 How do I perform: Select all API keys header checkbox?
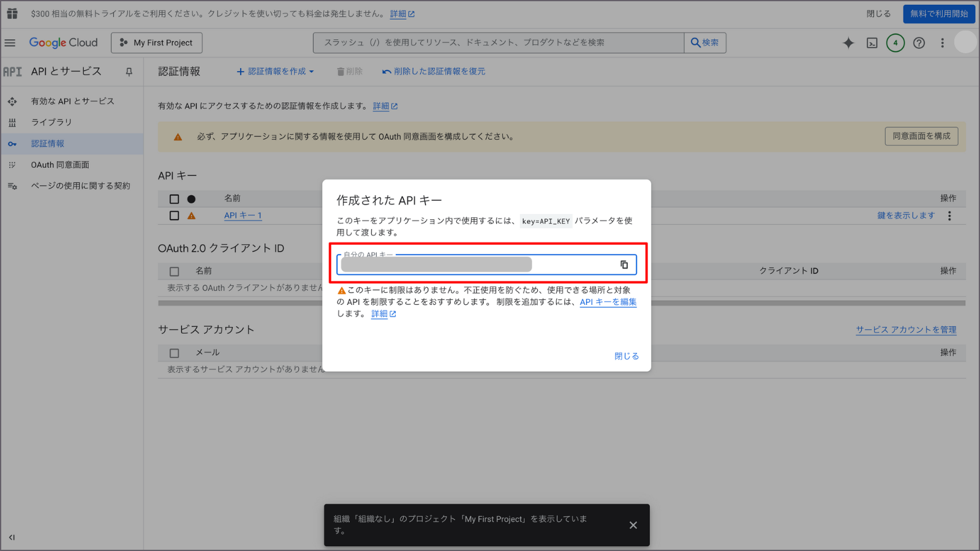click(175, 199)
